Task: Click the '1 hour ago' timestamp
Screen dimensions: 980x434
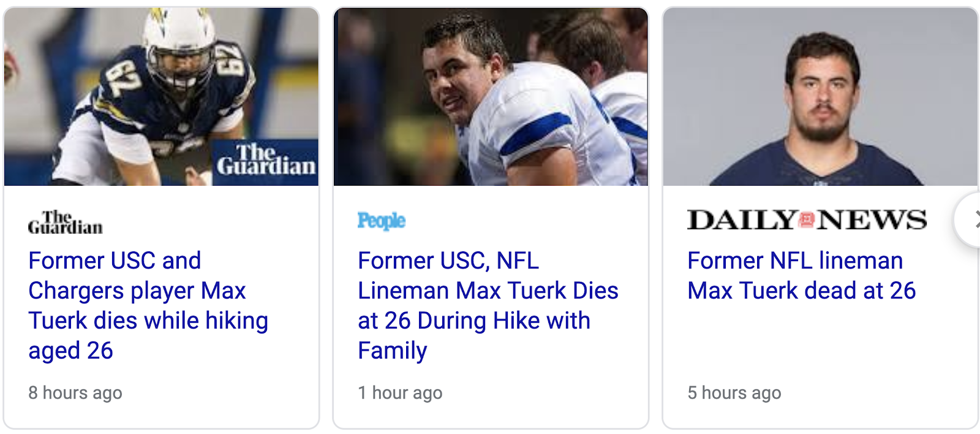Action: (400, 392)
